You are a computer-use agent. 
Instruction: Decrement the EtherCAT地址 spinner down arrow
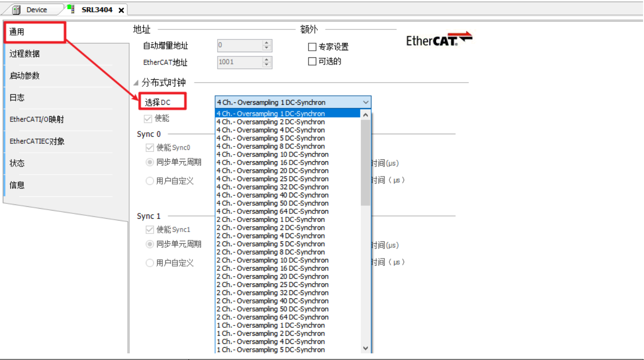click(x=266, y=65)
